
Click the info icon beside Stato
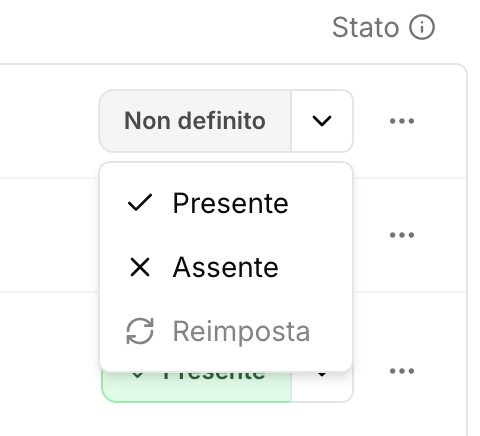422,27
